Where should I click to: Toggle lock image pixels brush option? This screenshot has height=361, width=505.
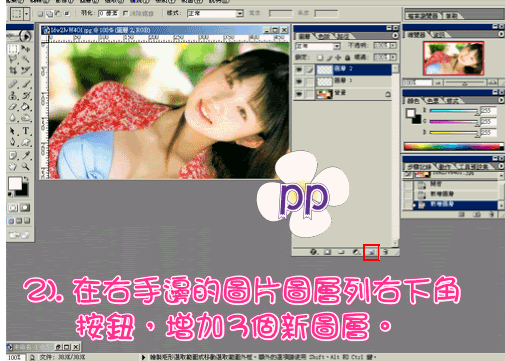tap(329, 58)
